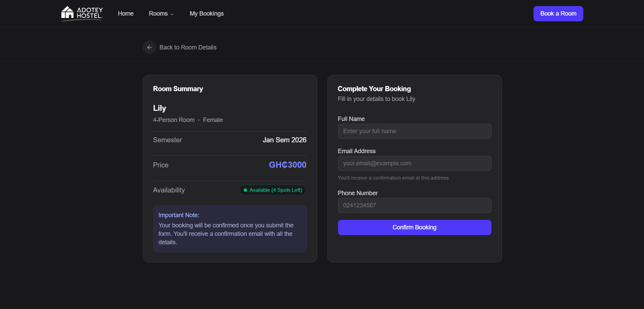The image size is (644, 309).
Task: Click the Jan Sem 2026 semester value
Action: click(x=284, y=140)
